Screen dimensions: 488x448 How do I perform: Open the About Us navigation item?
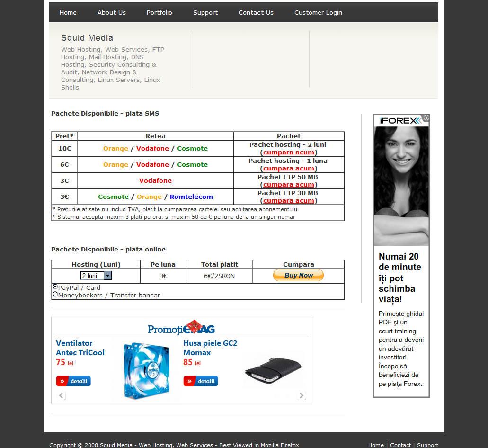(111, 12)
